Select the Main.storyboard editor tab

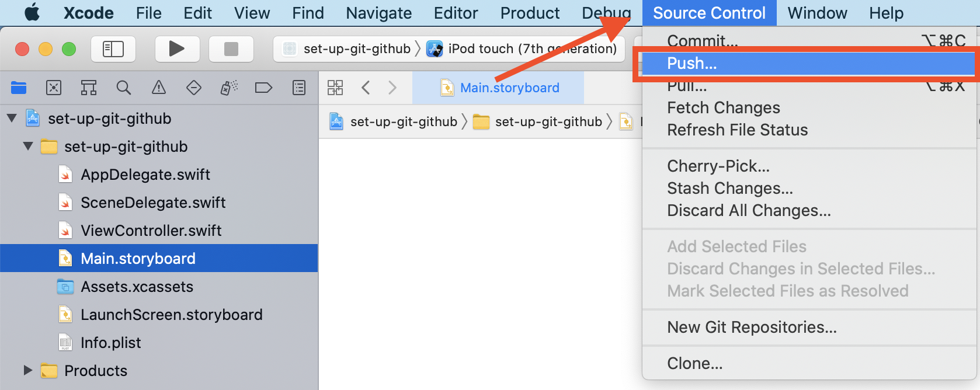click(x=498, y=88)
